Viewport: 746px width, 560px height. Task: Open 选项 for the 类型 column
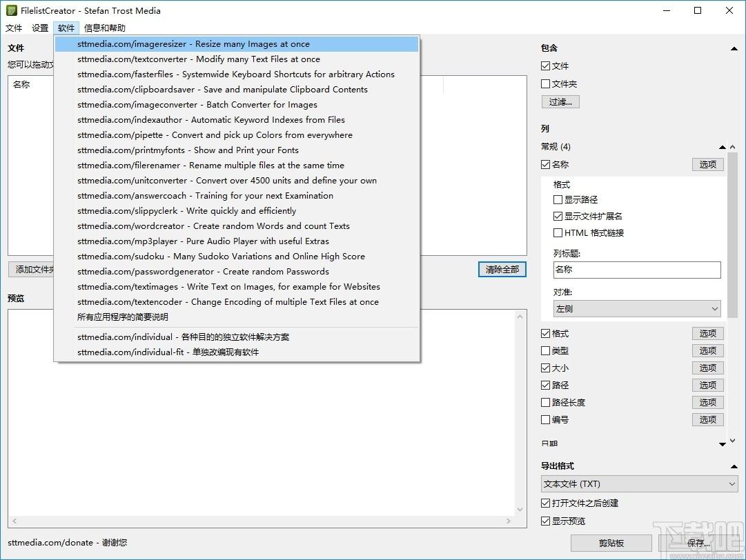[x=707, y=351]
